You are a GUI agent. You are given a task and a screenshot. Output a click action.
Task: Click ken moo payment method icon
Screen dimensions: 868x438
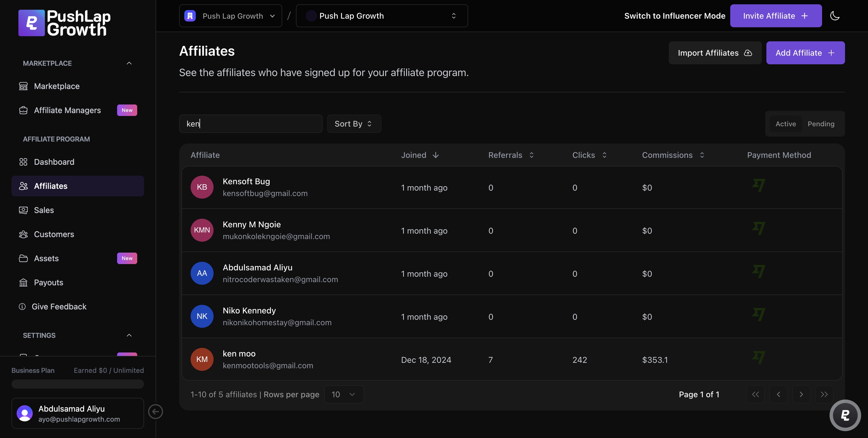pyautogui.click(x=759, y=358)
